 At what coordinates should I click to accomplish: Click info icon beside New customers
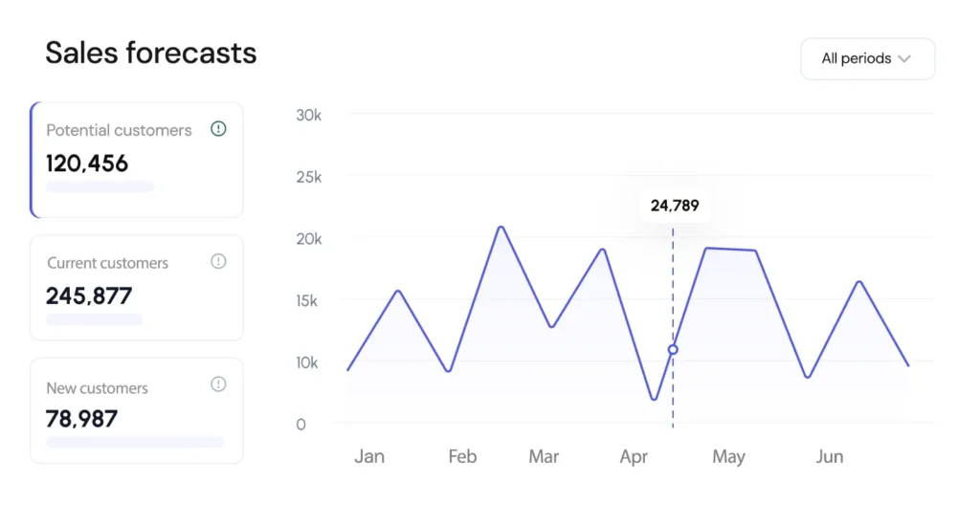pyautogui.click(x=218, y=384)
